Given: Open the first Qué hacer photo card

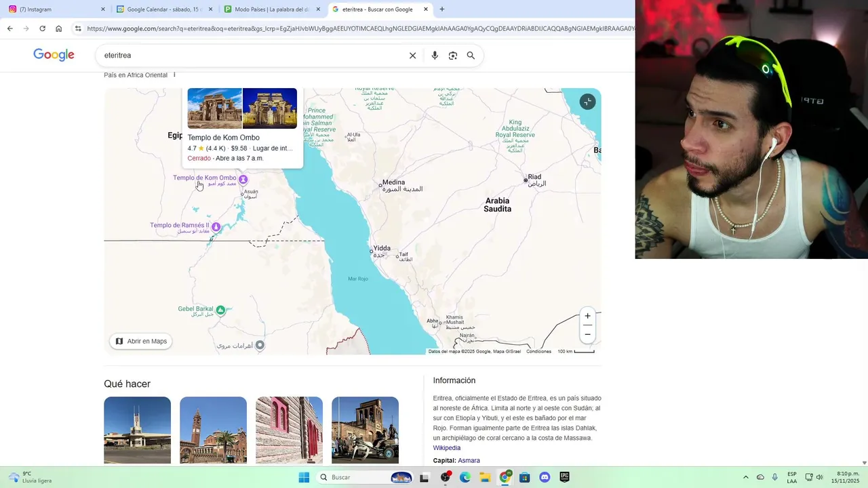Looking at the screenshot, I should tap(137, 430).
